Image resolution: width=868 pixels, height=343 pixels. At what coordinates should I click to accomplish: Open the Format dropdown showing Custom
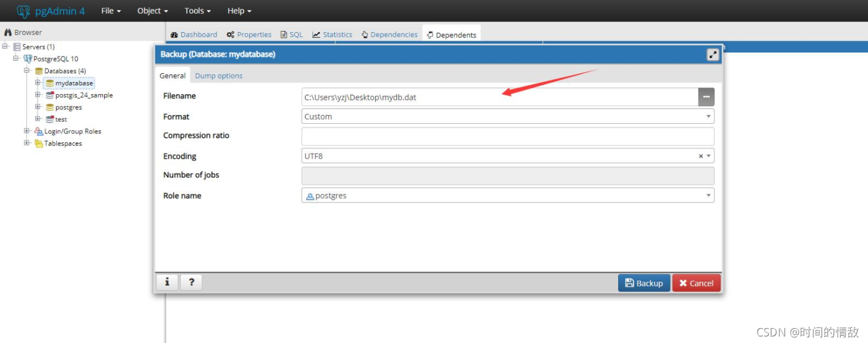(507, 116)
